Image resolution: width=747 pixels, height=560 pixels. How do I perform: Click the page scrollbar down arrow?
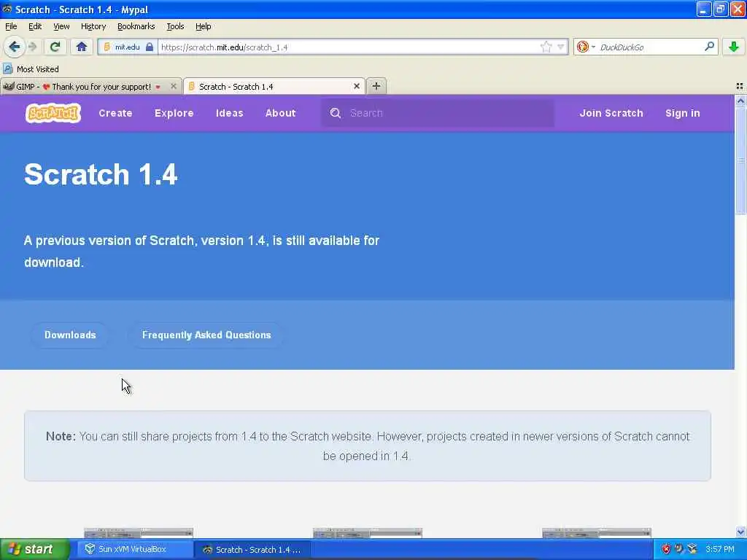(740, 532)
